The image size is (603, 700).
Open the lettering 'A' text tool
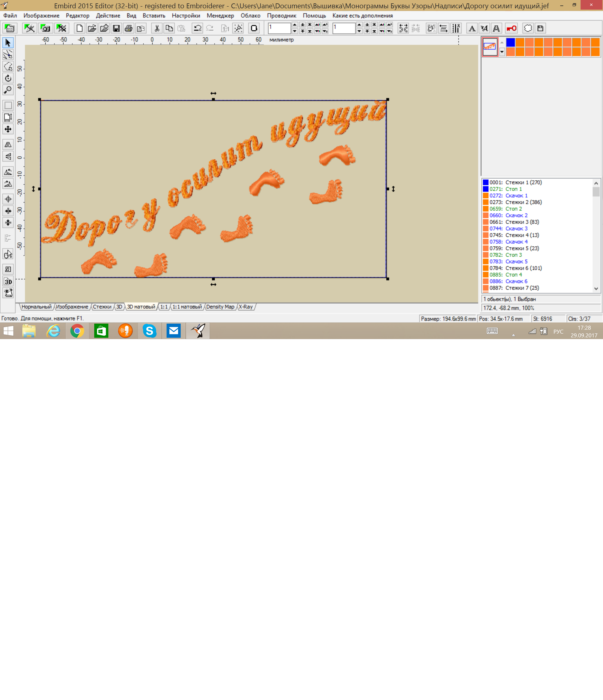(472, 28)
